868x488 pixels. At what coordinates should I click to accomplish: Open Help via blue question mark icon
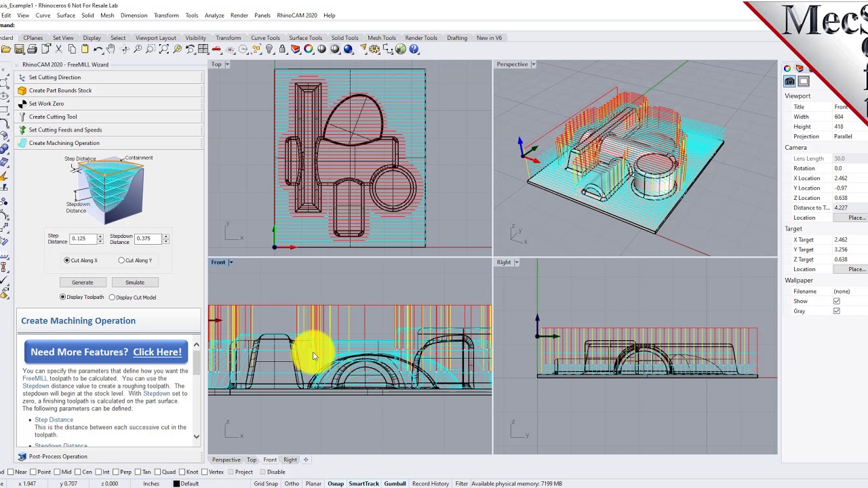414,49
